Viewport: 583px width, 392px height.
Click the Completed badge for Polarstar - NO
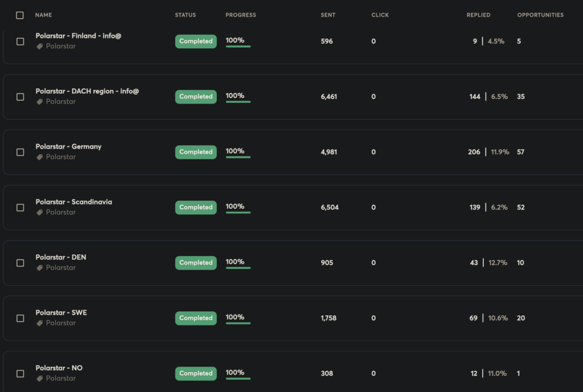196,374
